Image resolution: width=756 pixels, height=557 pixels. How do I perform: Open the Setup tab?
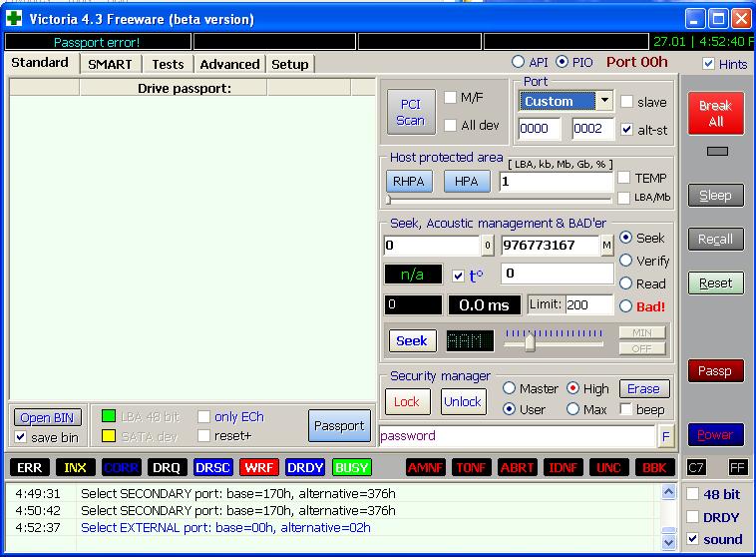click(x=290, y=64)
